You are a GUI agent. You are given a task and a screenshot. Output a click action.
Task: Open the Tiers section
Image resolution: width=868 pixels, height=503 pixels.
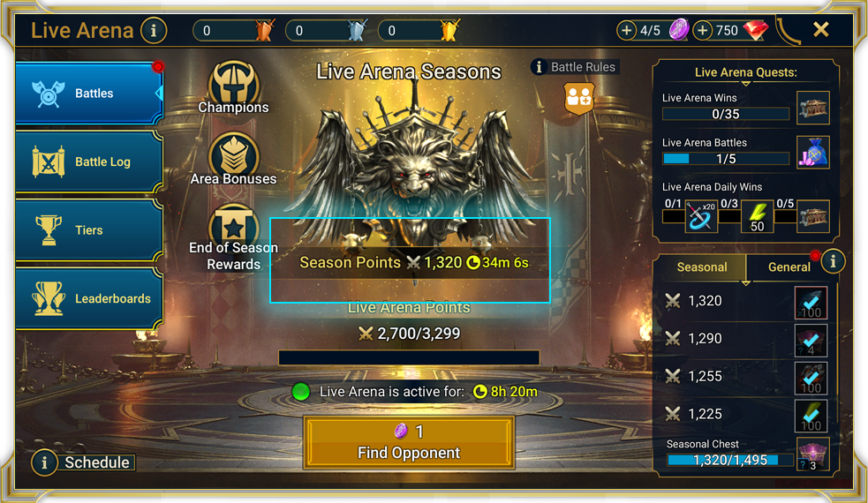(89, 230)
